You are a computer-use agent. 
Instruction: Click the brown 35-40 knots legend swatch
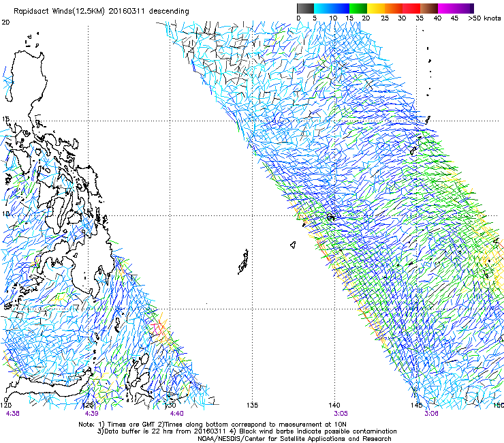click(429, 8)
